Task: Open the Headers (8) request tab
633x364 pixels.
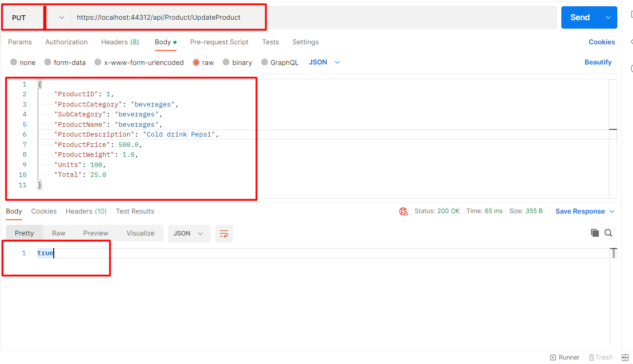Action: [x=120, y=42]
